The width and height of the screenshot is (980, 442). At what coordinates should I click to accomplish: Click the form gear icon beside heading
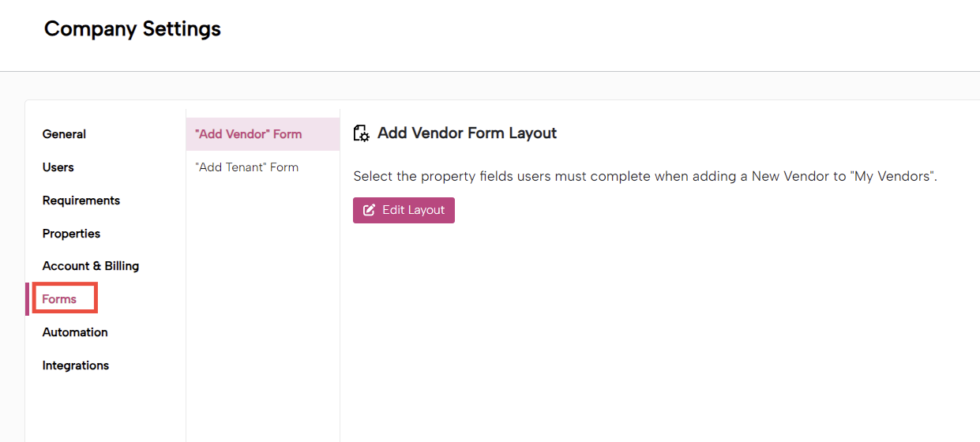coord(361,133)
